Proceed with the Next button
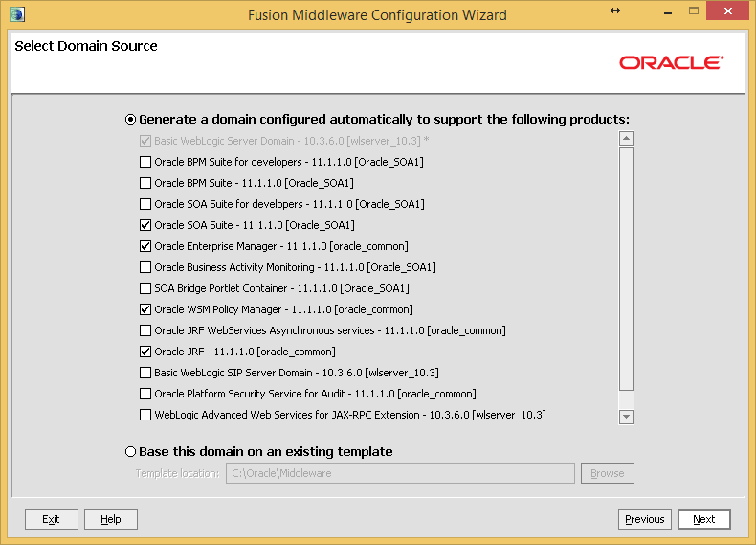 pyautogui.click(x=704, y=519)
